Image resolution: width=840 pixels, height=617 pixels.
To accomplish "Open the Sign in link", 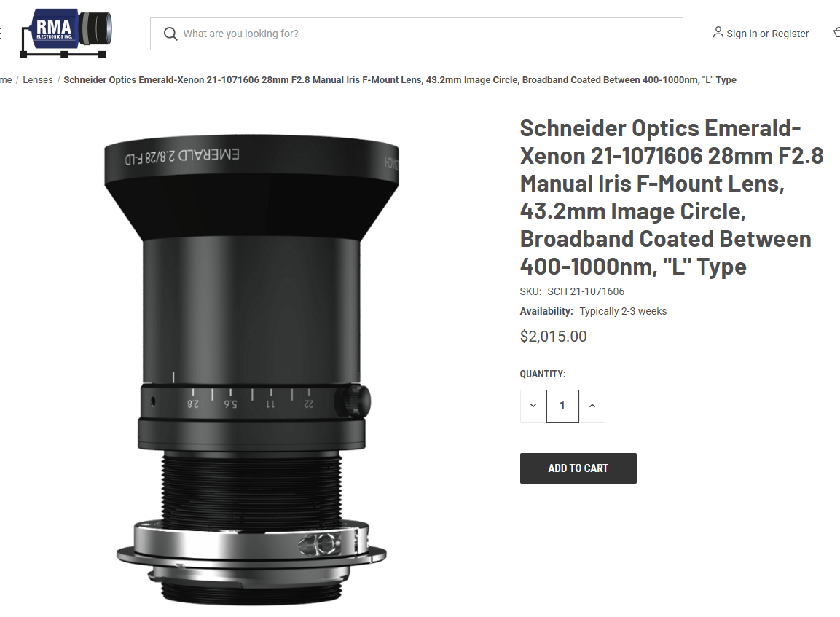I will tap(742, 34).
